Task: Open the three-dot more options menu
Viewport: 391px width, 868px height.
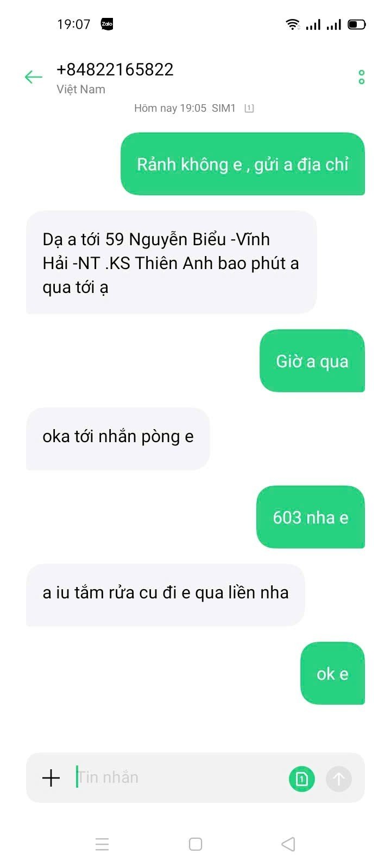Action: pyautogui.click(x=361, y=77)
